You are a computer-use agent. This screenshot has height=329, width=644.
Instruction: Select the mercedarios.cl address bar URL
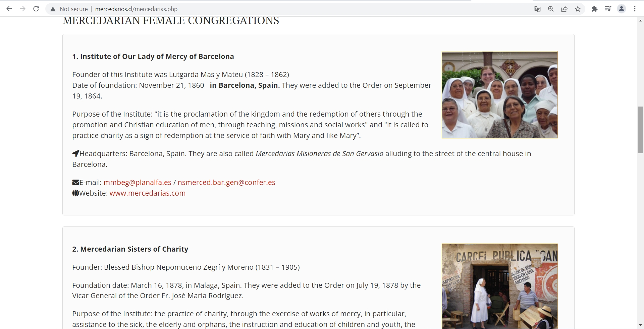pos(137,9)
